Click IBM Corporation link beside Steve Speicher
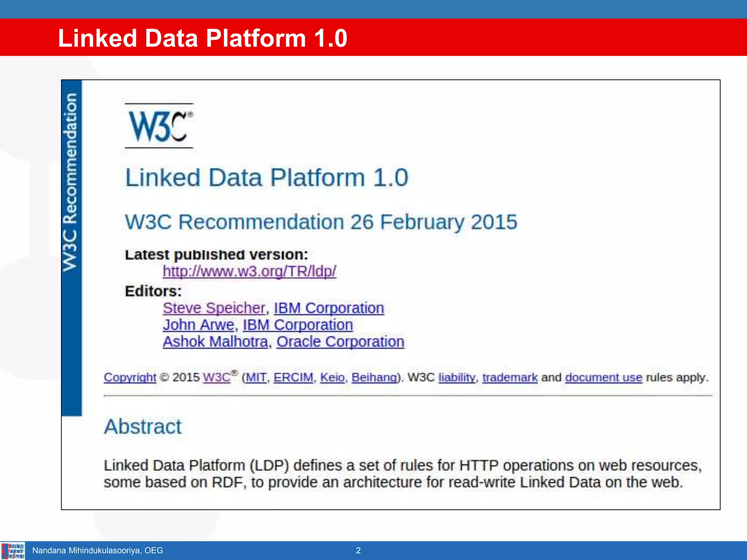Viewport: 747px width, 560px height. (x=329, y=308)
